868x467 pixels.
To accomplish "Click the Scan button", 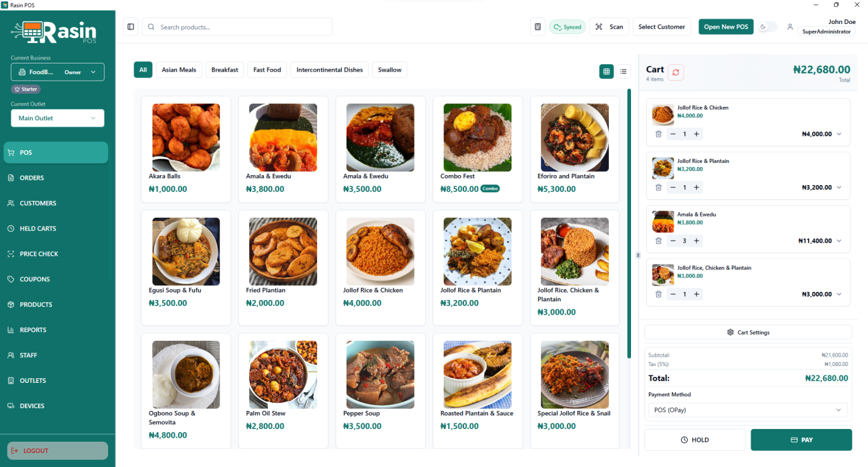I will 609,27.
